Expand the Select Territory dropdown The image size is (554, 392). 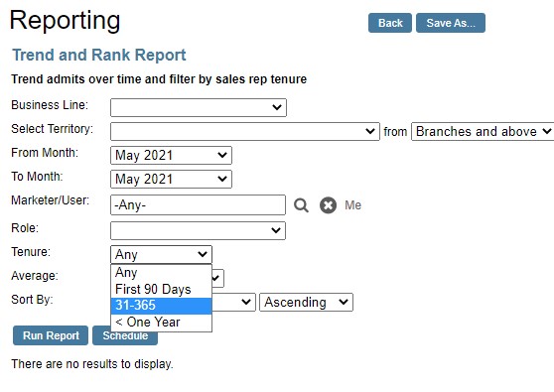tap(245, 131)
